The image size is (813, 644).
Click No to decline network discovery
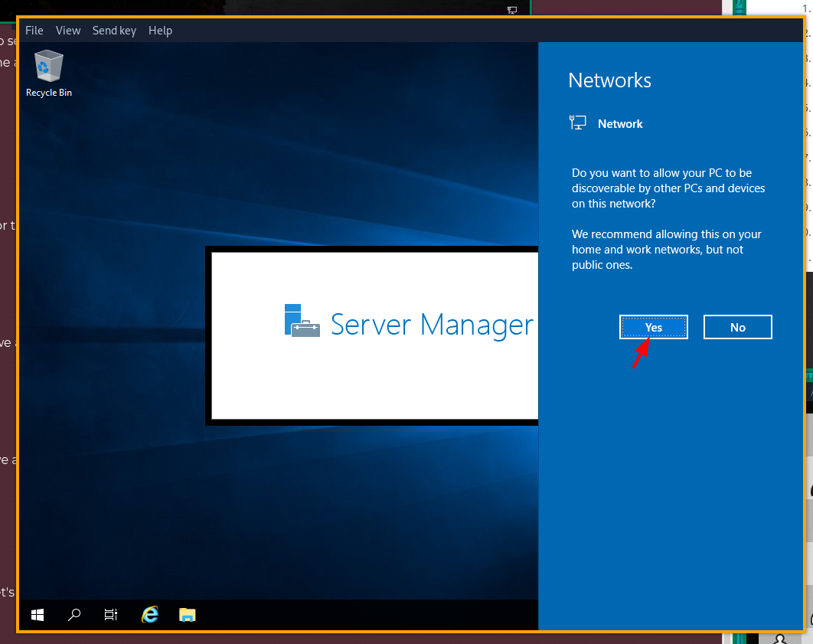pyautogui.click(x=737, y=327)
